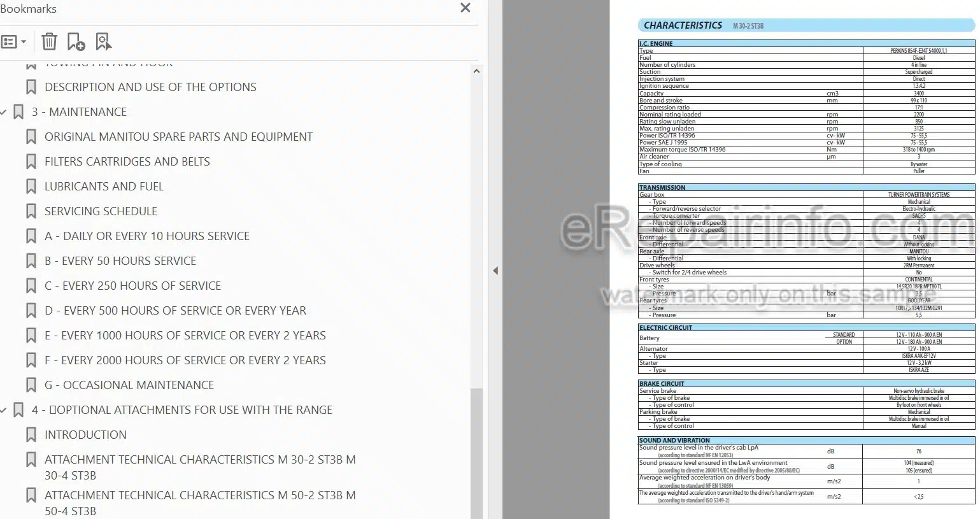Go to F - EVERY 2000 HOURS OF SERVICE
This screenshot has height=519, width=980.
185,360
